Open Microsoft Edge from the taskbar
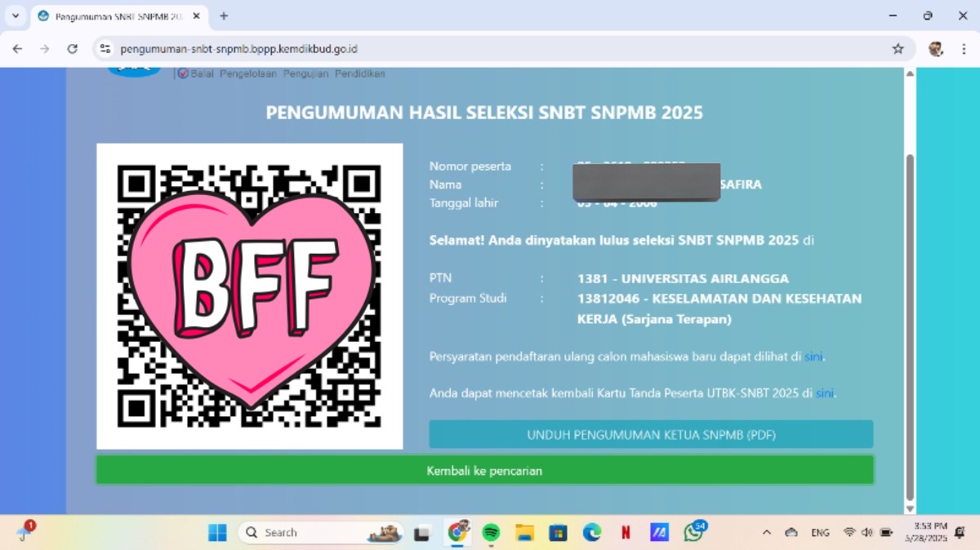This screenshot has height=550, width=980. point(591,532)
